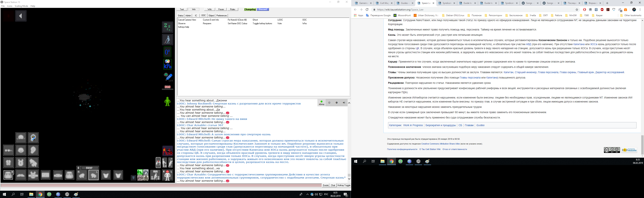Viewport: 644px width, 198px height.
Task: Open the Scaling Mode menu
Action: [21, 6]
